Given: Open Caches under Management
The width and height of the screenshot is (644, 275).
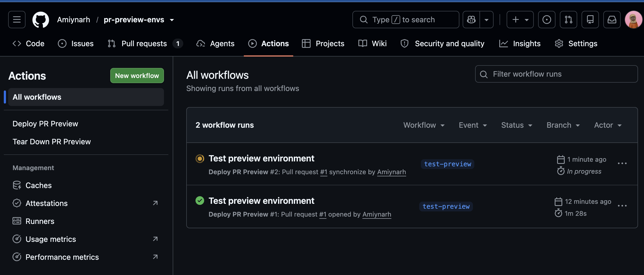Looking at the screenshot, I should coord(86,185).
